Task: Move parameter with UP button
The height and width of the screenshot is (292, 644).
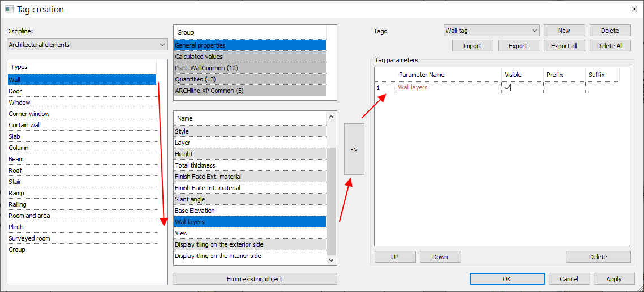Action: coord(394,257)
